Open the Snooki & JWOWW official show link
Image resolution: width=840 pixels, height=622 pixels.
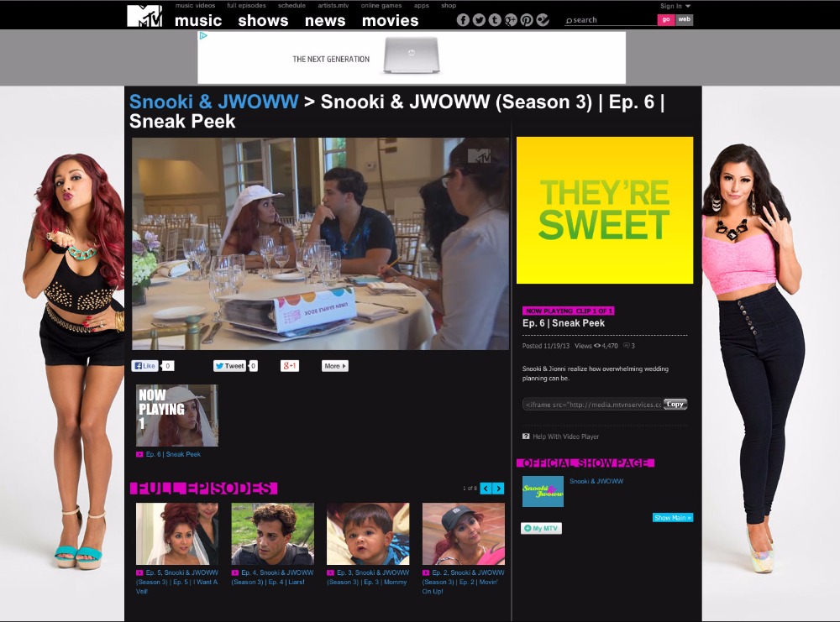[x=596, y=481]
